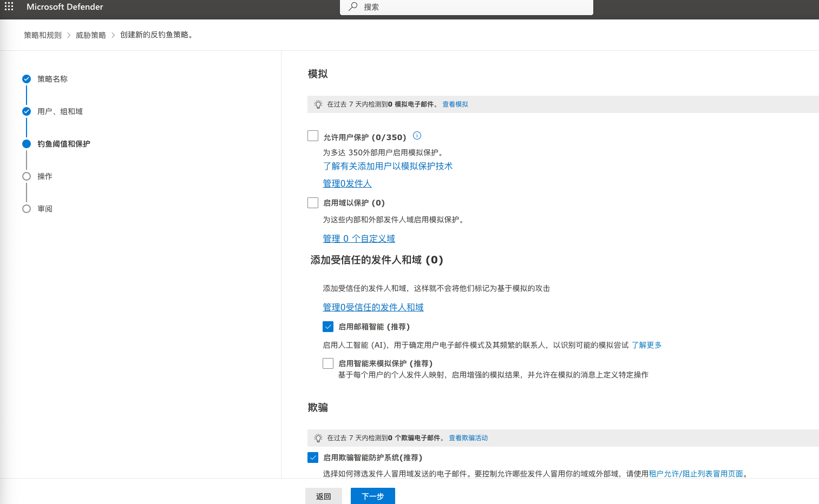
Task: Click the 返回 button
Action: 324,496
